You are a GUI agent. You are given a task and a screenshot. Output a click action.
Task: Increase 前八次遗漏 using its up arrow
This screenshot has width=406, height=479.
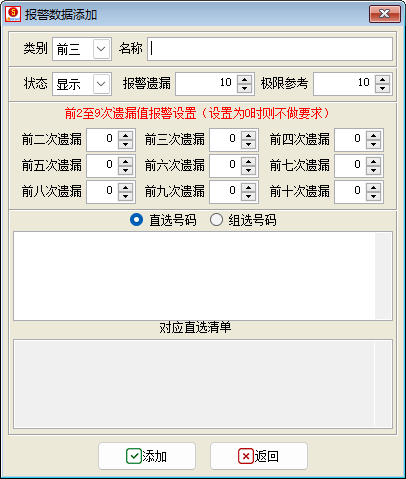tap(126, 187)
